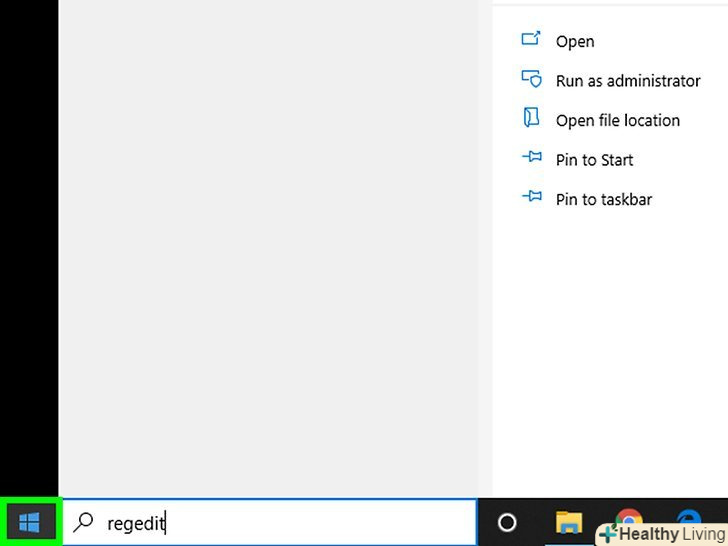The image size is (728, 546).
Task: Choose Run as administrator
Action: [x=628, y=81]
